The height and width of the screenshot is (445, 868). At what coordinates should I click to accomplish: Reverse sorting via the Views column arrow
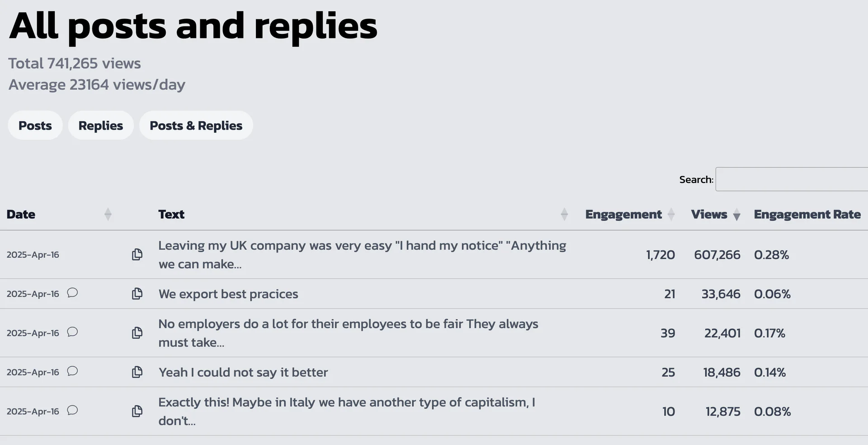tap(737, 215)
